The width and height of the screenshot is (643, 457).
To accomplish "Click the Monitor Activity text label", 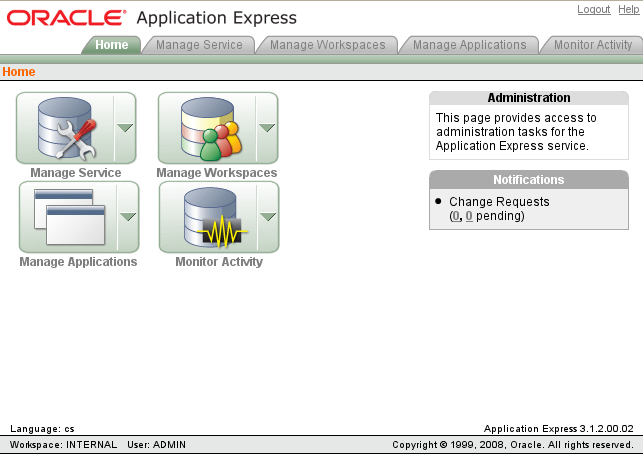I will coord(219,262).
